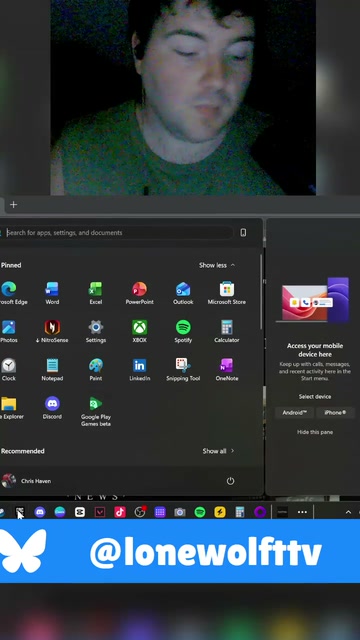Launch Excel from the Start menu
Screen dimensions: 360x640
[96, 293]
